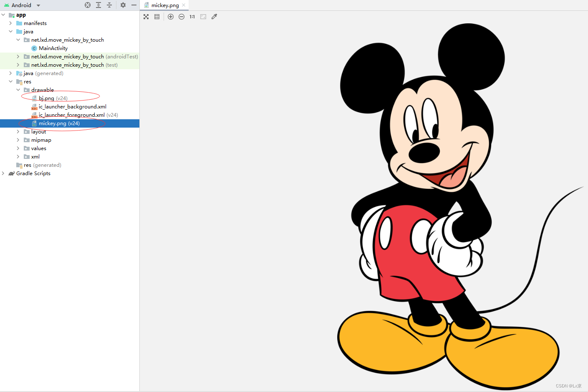Click the Expand All icon in project toolbar
Viewport: 588px width, 392px height.
click(x=98, y=5)
